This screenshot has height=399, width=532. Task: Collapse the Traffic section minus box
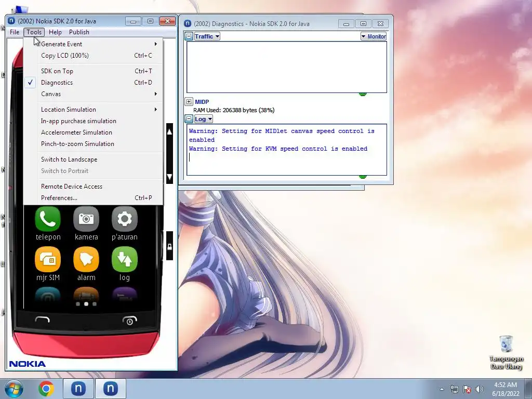coord(189,36)
